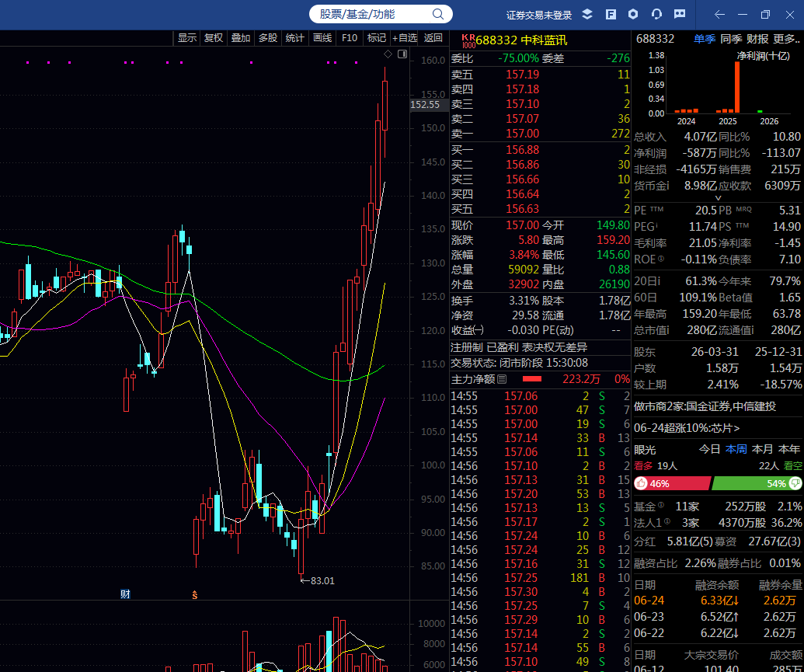This screenshot has width=804, height=672.
Task: Select the 画线 drawing tool
Action: [322, 38]
